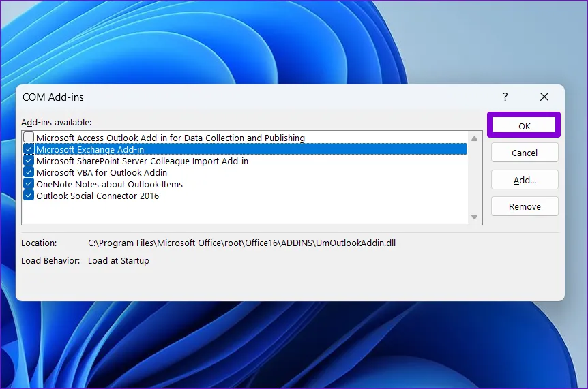Select the Microsoft Access Outlook Add-in entry name

(171, 138)
